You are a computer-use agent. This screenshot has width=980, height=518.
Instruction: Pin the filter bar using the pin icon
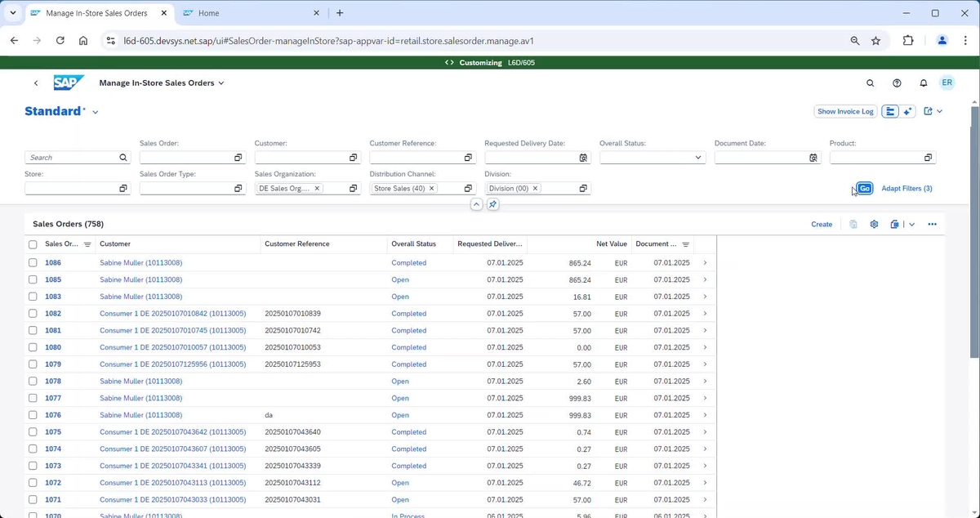(x=492, y=204)
